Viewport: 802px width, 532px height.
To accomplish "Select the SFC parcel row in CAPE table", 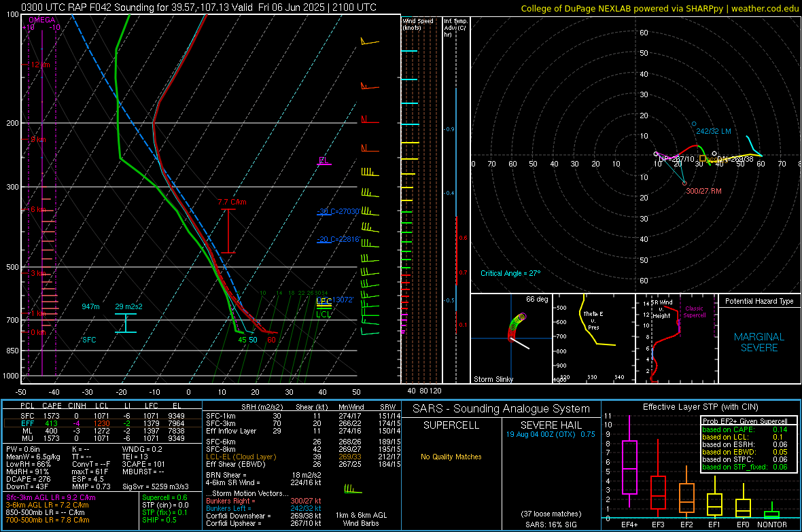I will click(102, 416).
